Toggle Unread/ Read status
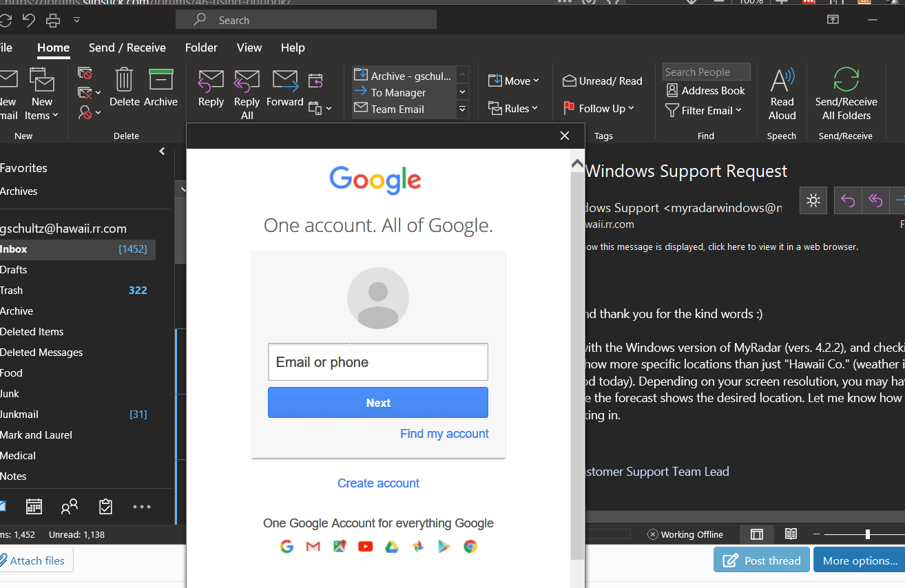This screenshot has width=905, height=588. click(603, 81)
